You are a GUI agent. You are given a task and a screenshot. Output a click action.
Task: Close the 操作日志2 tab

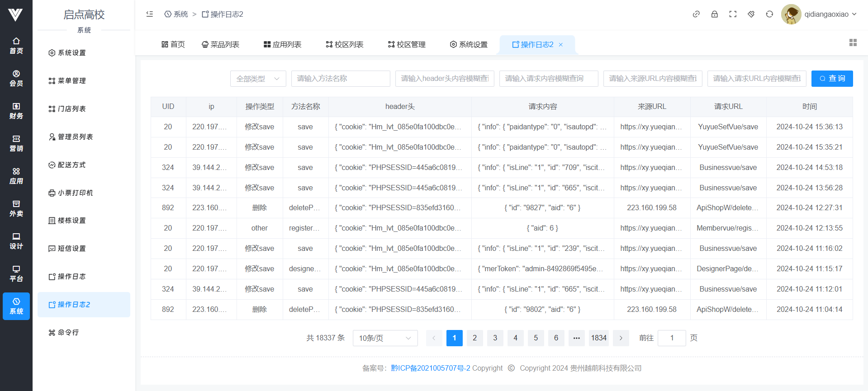pyautogui.click(x=561, y=45)
